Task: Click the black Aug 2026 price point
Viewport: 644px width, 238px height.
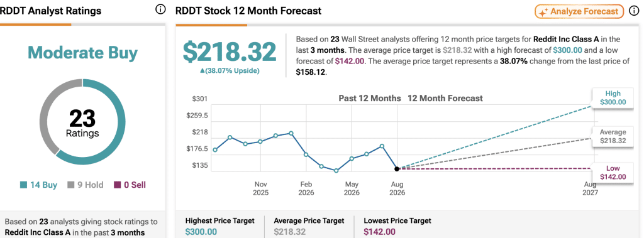Action: point(397,169)
